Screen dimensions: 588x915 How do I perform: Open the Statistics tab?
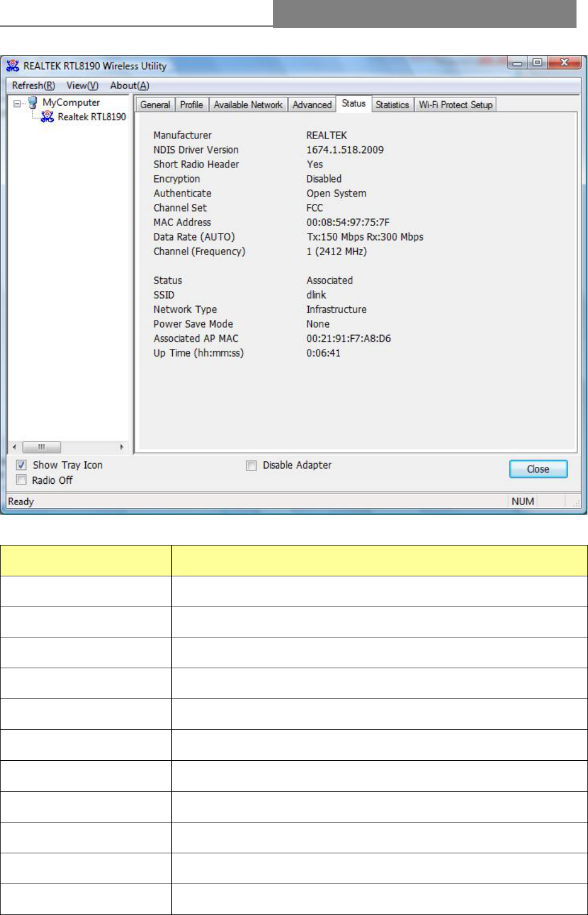(392, 105)
